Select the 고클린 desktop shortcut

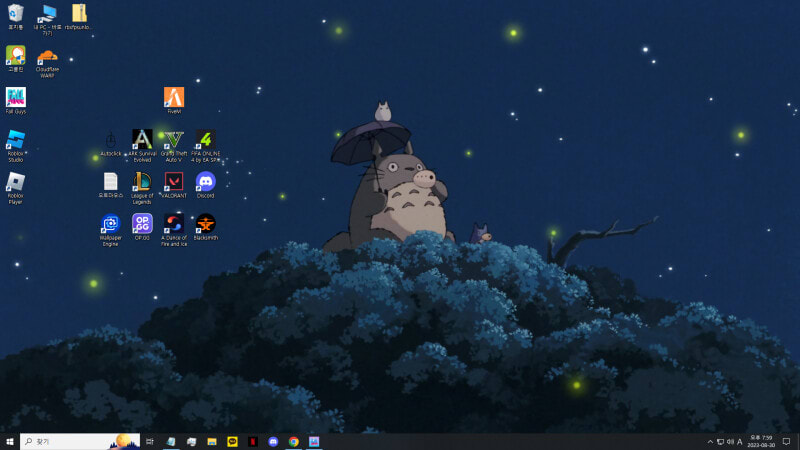click(16, 59)
